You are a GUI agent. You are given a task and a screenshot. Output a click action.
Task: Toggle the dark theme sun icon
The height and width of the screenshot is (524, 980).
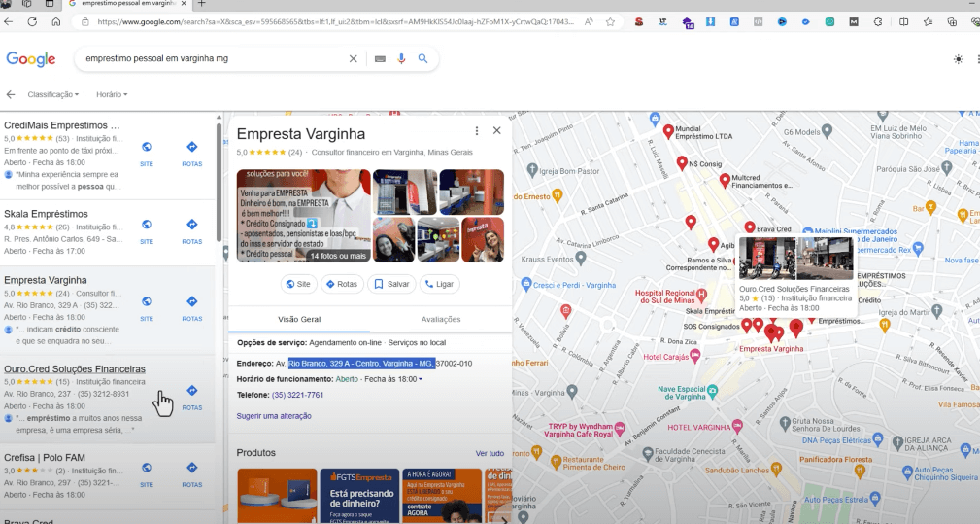[x=958, y=58]
